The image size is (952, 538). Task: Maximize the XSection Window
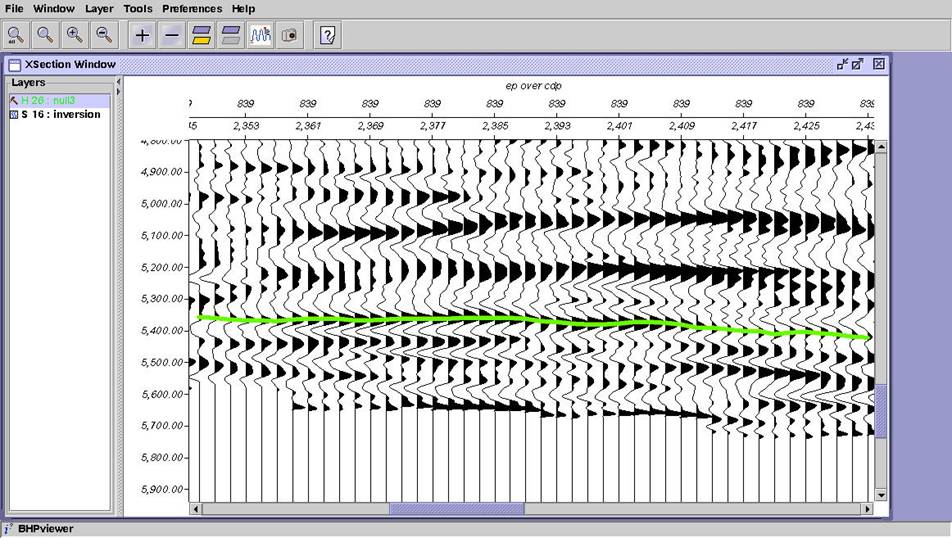[x=857, y=64]
